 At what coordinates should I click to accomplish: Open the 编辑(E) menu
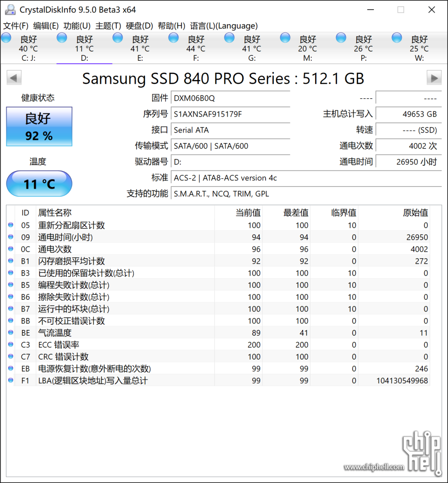46,26
